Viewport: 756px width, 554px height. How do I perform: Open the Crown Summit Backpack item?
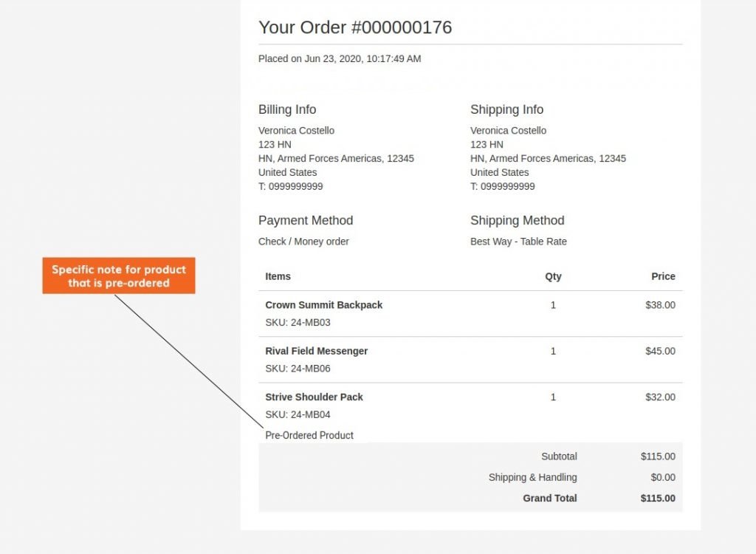point(323,305)
